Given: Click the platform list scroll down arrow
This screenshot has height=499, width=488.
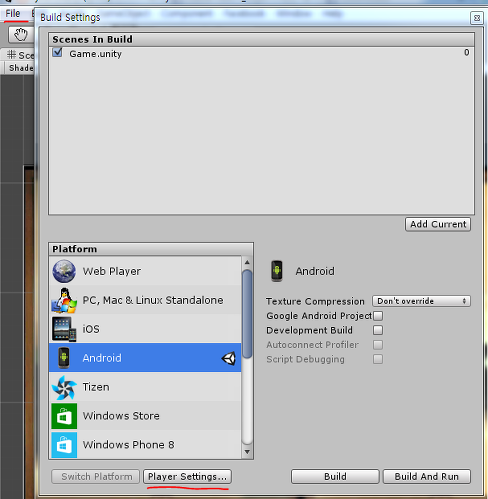Looking at the screenshot, I should [x=247, y=452].
